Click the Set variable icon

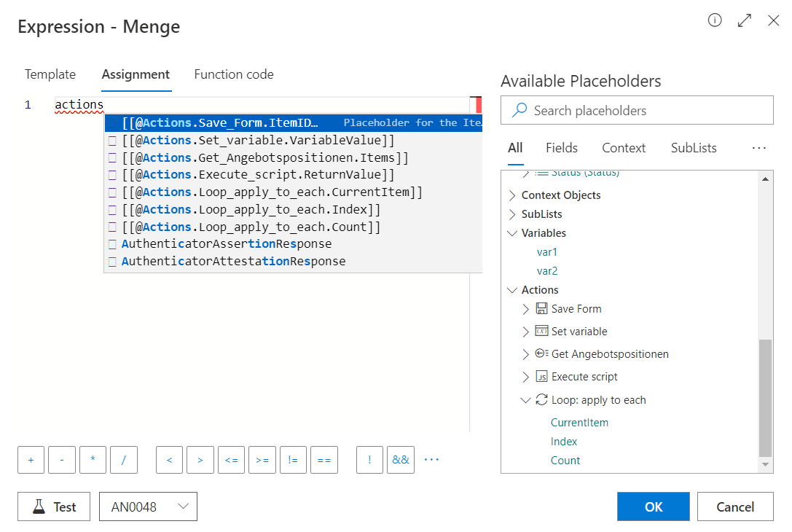pyautogui.click(x=541, y=331)
